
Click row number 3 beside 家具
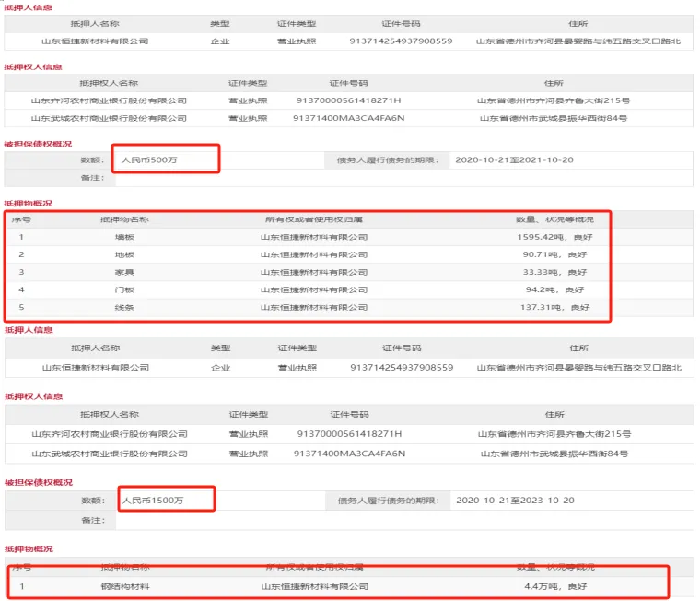21,272
